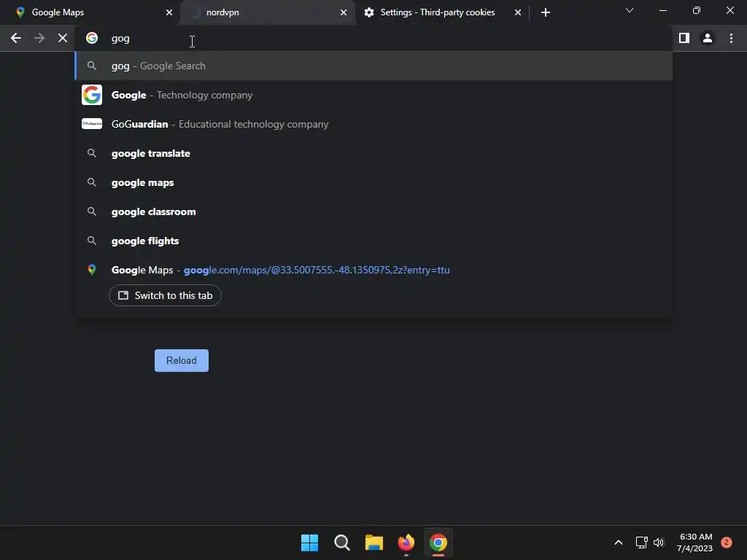This screenshot has width=747, height=560.
Task: Close the Settings Third-party cookies tab
Action: pyautogui.click(x=518, y=12)
